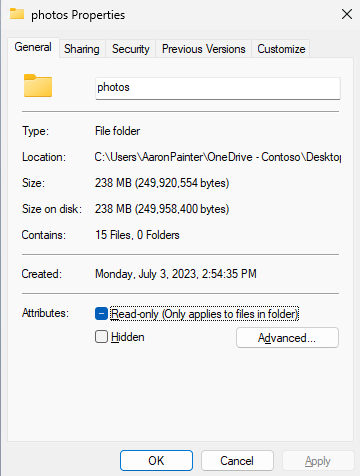This screenshot has width=360, height=476.
Task: Click the large photos folder icon
Action: (38, 86)
